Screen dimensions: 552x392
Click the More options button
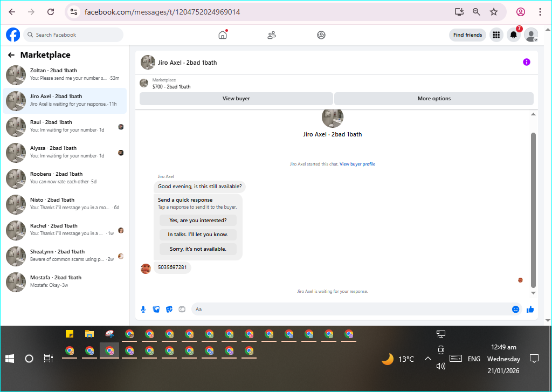pyautogui.click(x=434, y=99)
